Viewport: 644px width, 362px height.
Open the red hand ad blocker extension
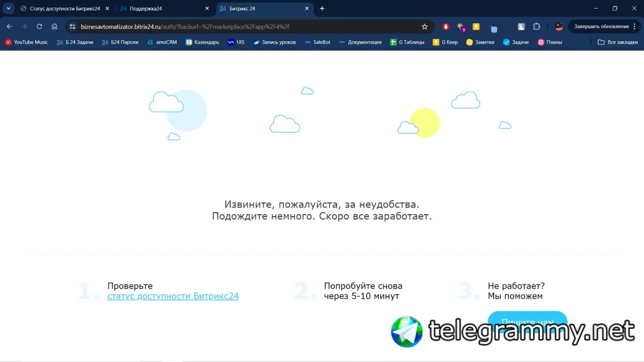click(446, 27)
